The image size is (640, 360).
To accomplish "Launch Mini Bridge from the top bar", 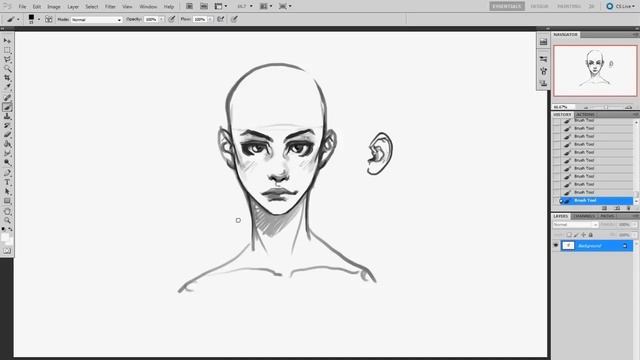I will click(204, 6).
